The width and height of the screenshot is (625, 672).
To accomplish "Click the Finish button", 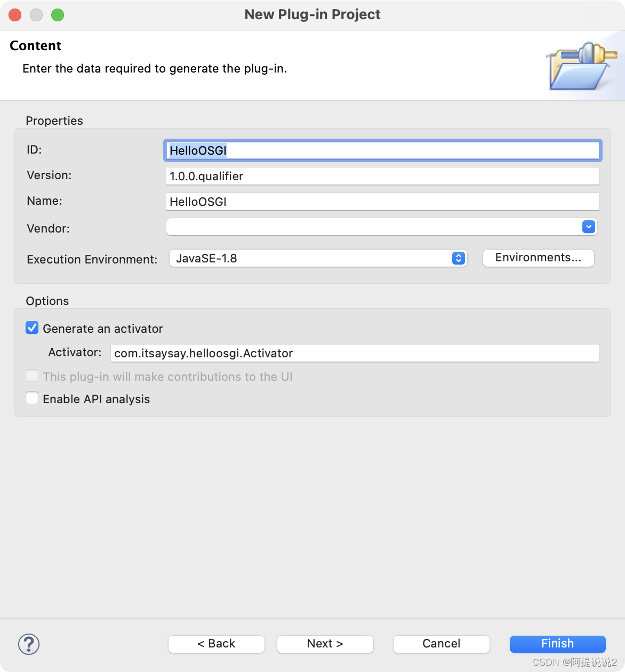I will 557,644.
